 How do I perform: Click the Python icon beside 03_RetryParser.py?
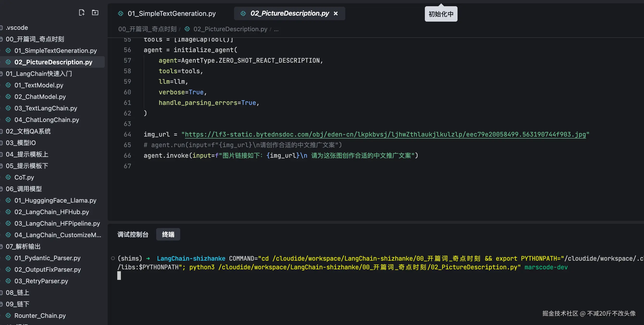[x=8, y=281]
